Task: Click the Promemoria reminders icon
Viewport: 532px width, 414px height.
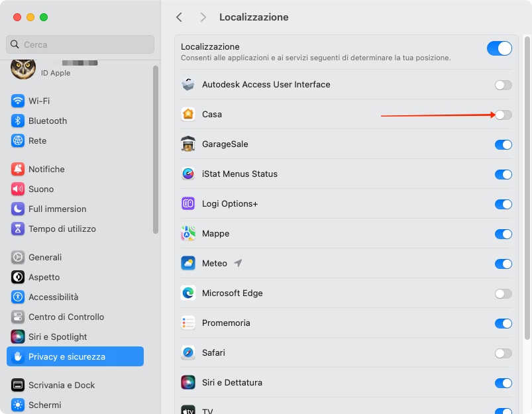Action: click(188, 323)
